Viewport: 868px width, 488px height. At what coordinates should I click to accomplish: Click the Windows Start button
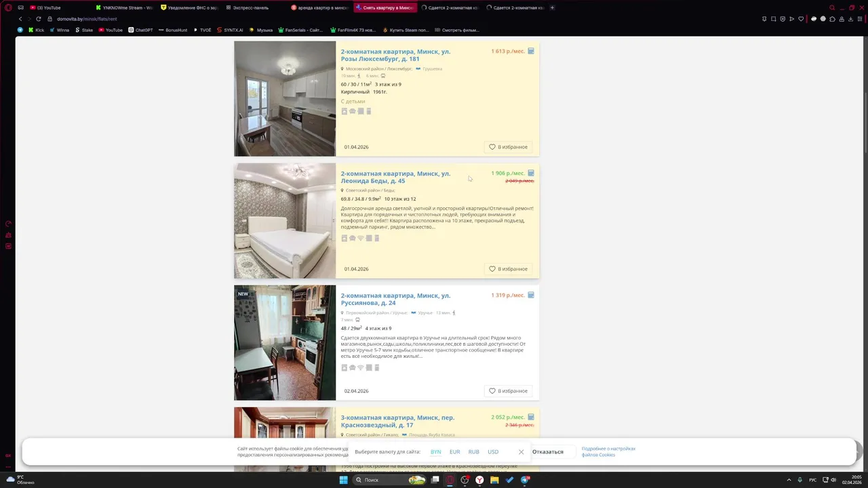click(x=344, y=480)
